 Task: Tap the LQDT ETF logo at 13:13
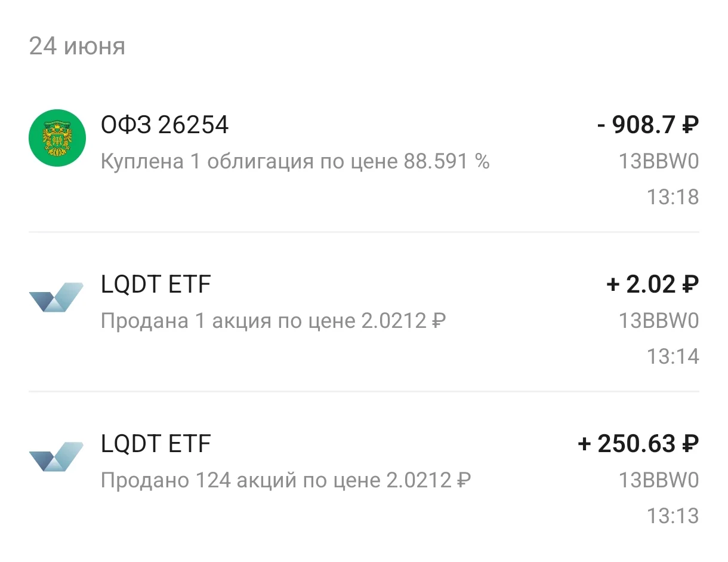(56, 457)
